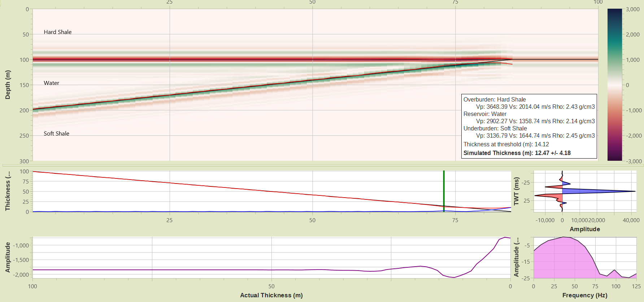The image size is (644, 302).
Task: Click the red wedge horizon at 100 m depth
Action: point(273,59)
